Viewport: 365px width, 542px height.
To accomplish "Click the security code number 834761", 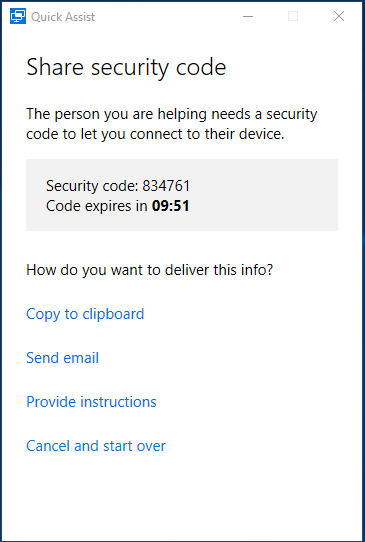I will coord(166,186).
